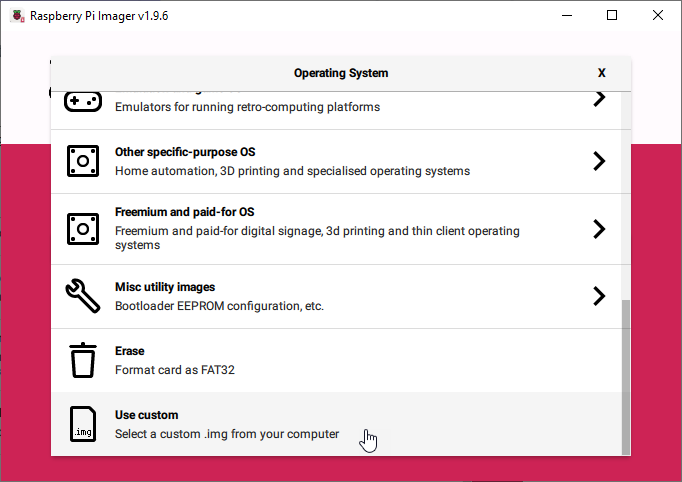
Task: Click 'Home automation, 3D printing' description text
Action: click(292, 171)
